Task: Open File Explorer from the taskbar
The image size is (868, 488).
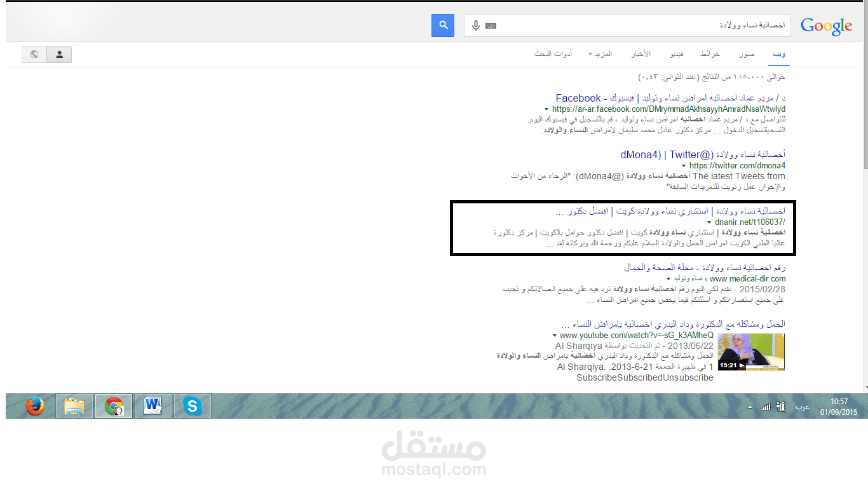Action: [x=74, y=405]
